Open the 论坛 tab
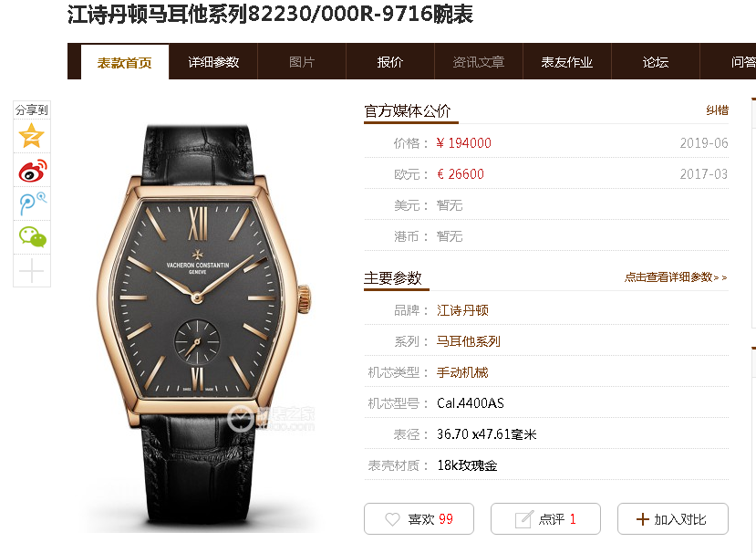This screenshot has width=756, height=553. (656, 62)
